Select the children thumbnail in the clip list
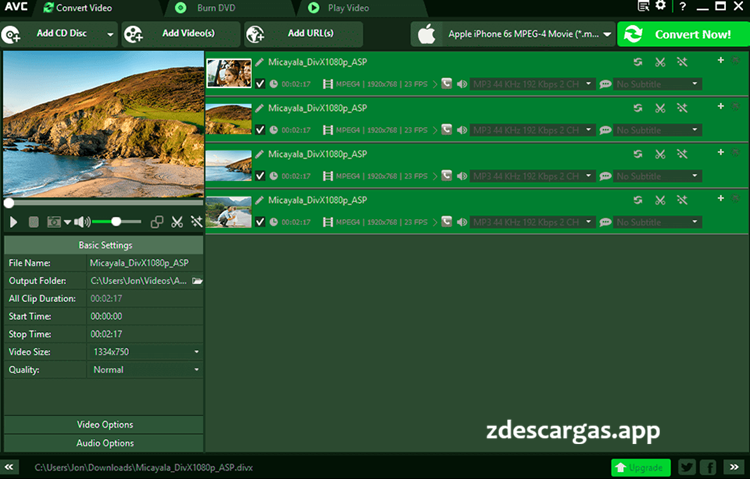The height and width of the screenshot is (479, 750). pyautogui.click(x=229, y=73)
